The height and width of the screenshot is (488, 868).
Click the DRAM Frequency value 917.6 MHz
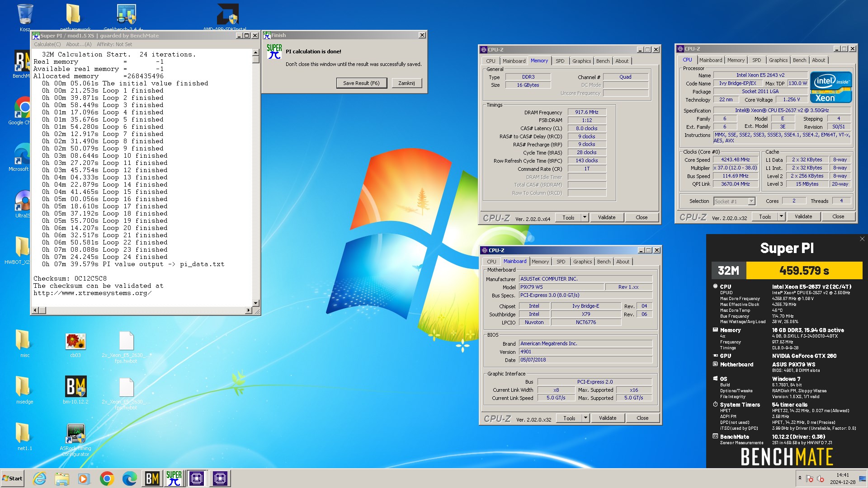[586, 112]
